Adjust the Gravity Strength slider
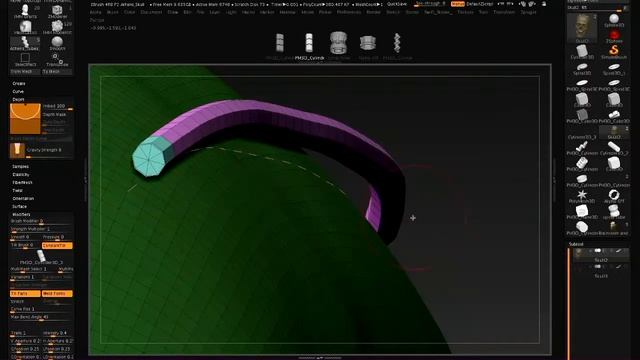This screenshot has height=360, width=640. pos(49,151)
